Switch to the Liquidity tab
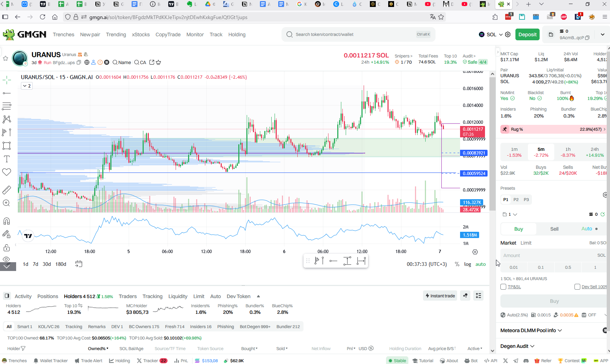Image resolution: width=610 pixels, height=364 pixels. point(178,296)
